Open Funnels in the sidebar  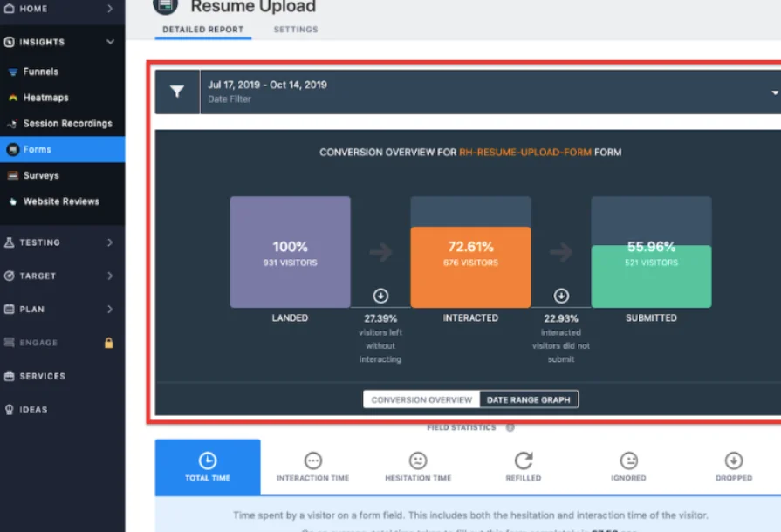pyautogui.click(x=40, y=72)
